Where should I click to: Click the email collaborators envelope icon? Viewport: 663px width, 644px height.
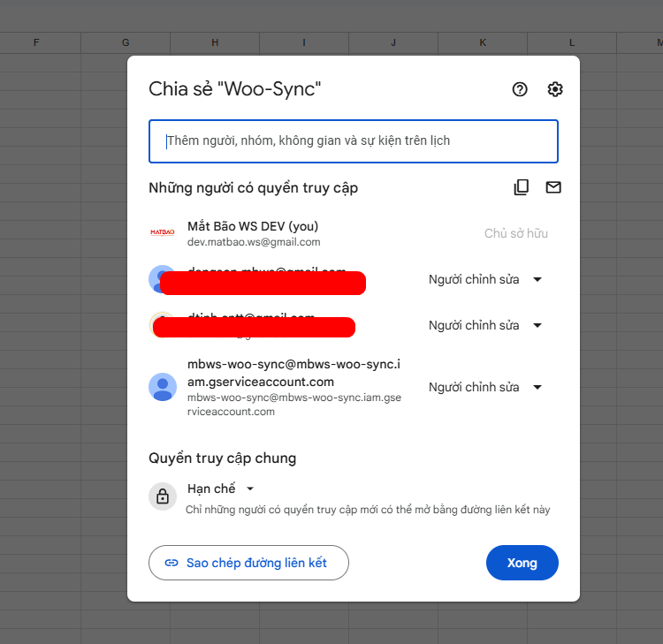[x=553, y=187]
